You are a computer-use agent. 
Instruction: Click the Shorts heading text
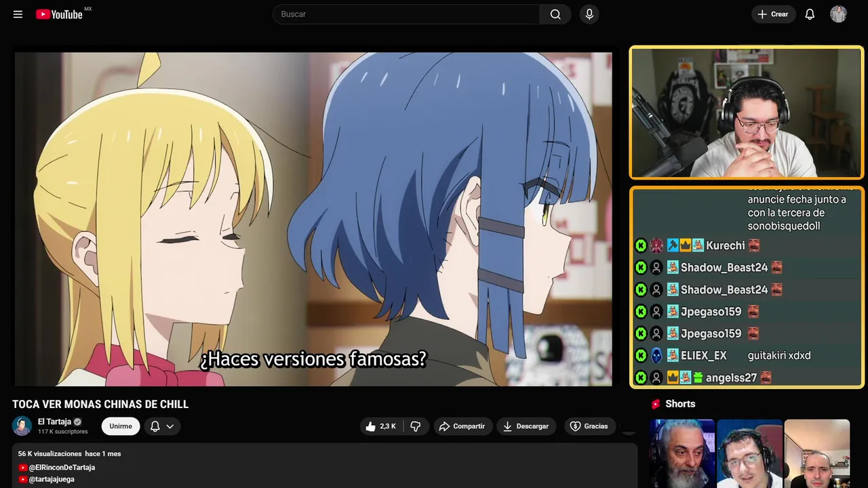pyautogui.click(x=680, y=404)
